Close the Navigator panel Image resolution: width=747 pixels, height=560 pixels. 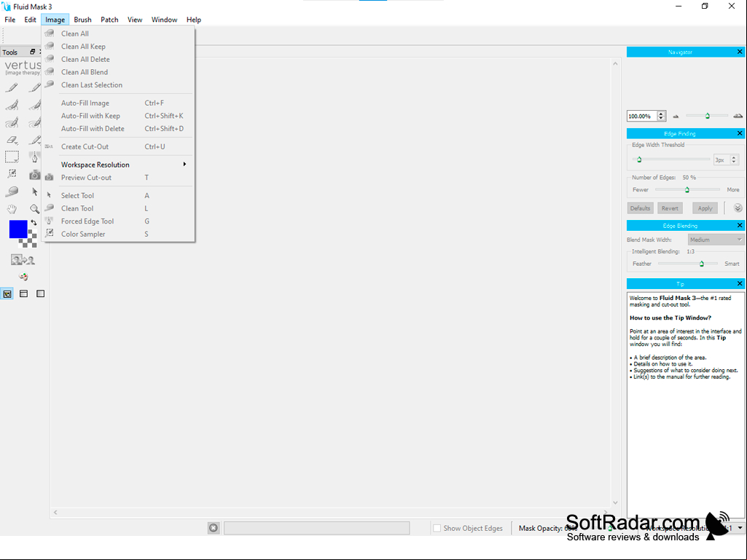[x=740, y=52]
